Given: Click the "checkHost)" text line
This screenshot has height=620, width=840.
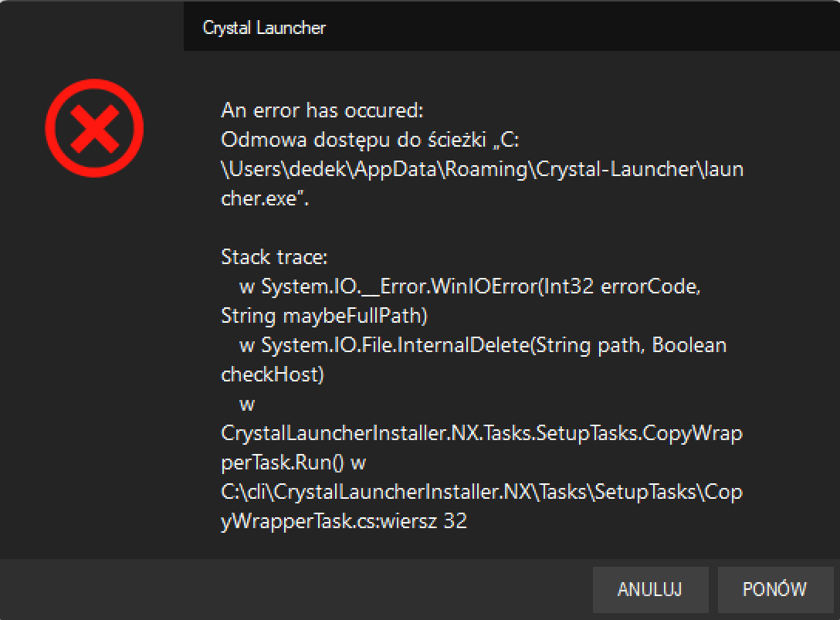Looking at the screenshot, I should point(273,374).
